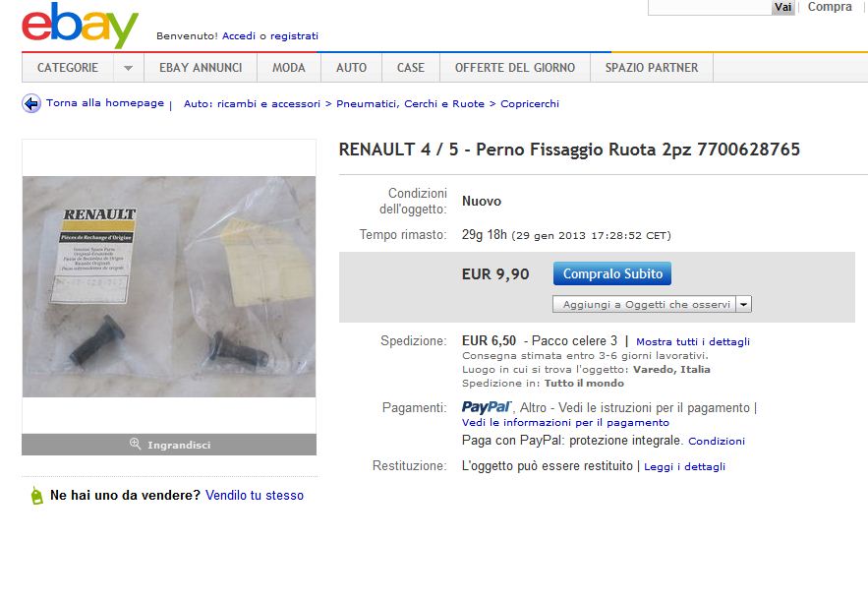This screenshot has width=868, height=601.
Task: Open Leggi i dettagli return policy link
Action: (x=684, y=466)
